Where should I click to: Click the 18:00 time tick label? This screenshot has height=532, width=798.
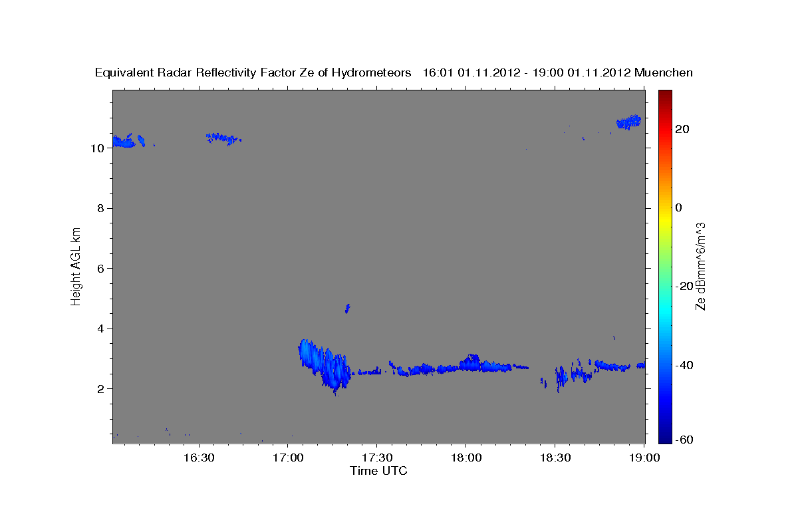pyautogui.click(x=466, y=458)
